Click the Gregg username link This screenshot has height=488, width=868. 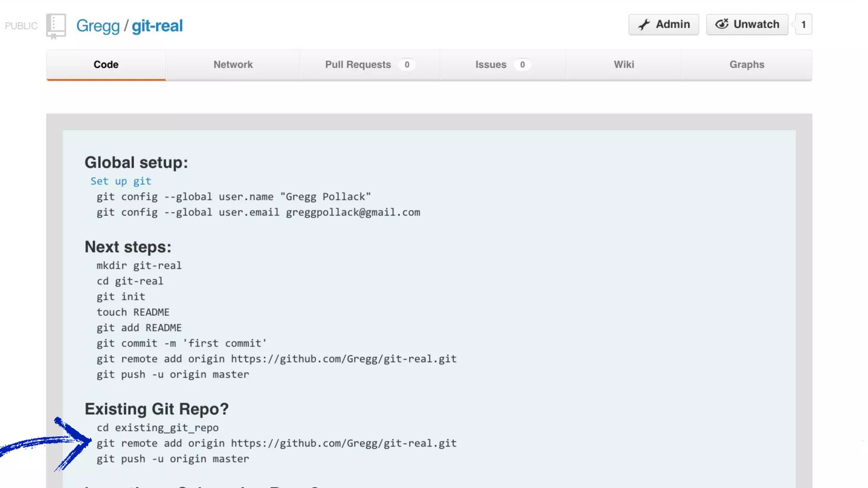coord(98,26)
